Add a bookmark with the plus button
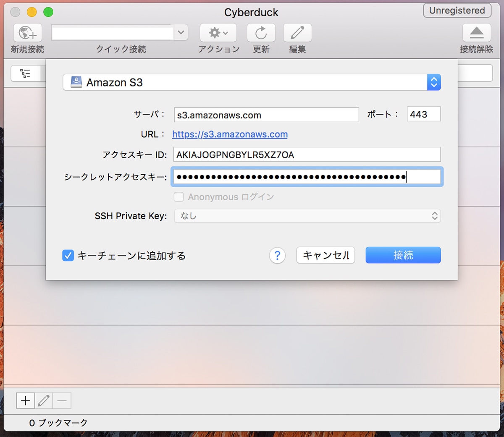504x437 pixels. point(26,401)
